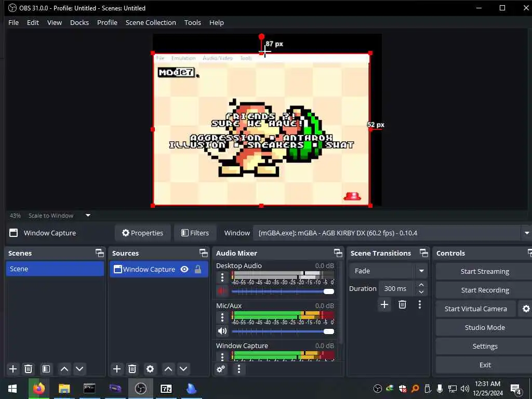Open the Profile menu
The height and width of the screenshot is (399, 532).
(x=107, y=22)
